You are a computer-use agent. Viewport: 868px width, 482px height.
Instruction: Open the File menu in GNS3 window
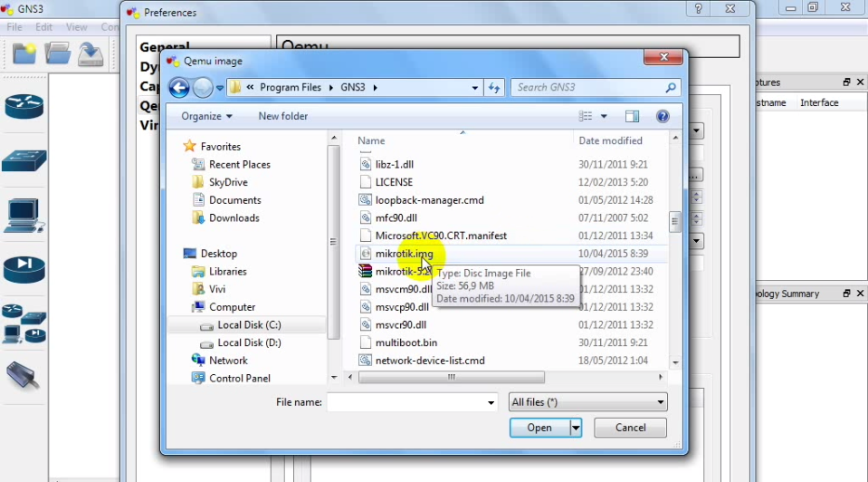point(14,26)
